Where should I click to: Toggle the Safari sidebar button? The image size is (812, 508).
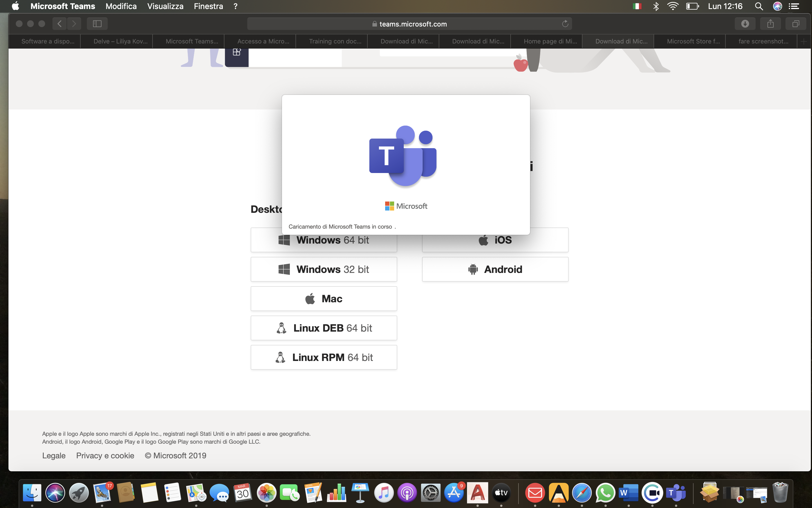click(97, 23)
